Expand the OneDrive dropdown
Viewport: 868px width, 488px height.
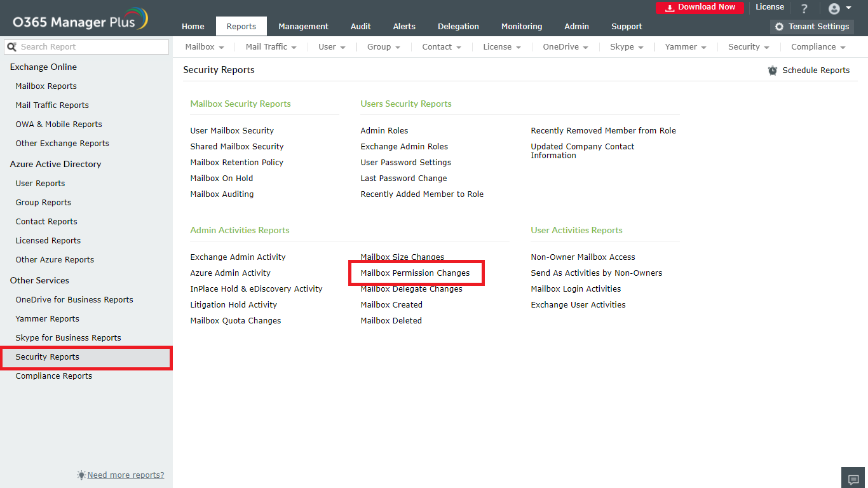566,47
